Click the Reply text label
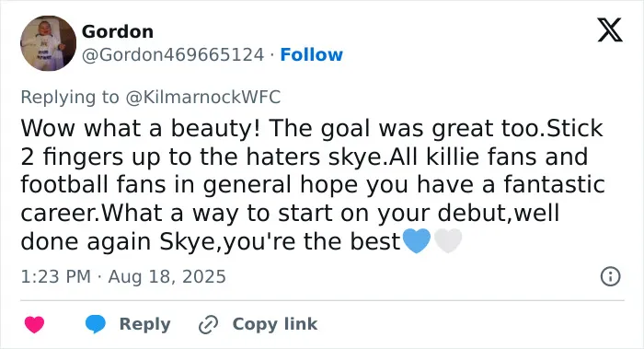Screen dimensions: 644x349 tap(145, 324)
